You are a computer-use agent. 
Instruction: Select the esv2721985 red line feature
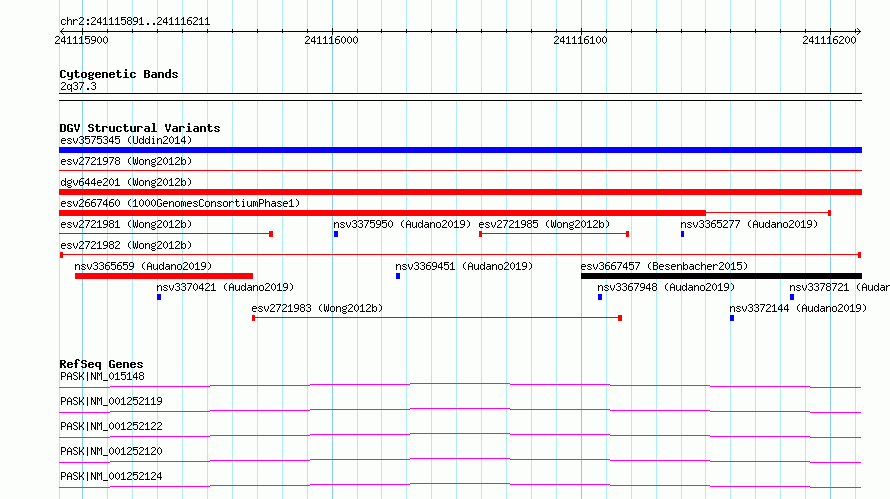pyautogui.click(x=554, y=234)
